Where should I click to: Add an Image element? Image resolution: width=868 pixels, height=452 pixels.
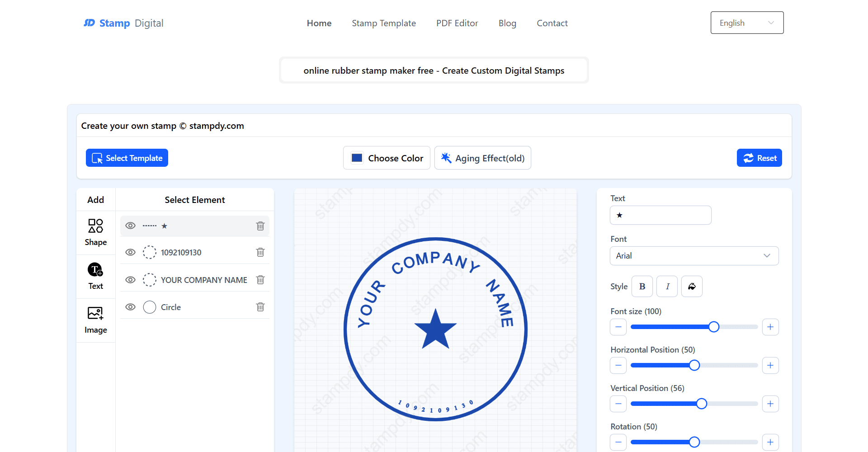95,320
